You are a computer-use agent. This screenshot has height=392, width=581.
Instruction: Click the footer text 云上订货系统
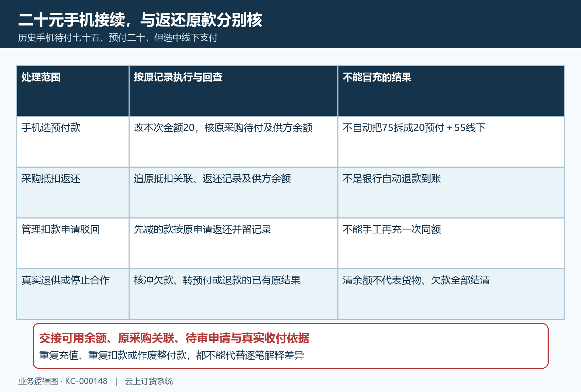[x=149, y=381]
